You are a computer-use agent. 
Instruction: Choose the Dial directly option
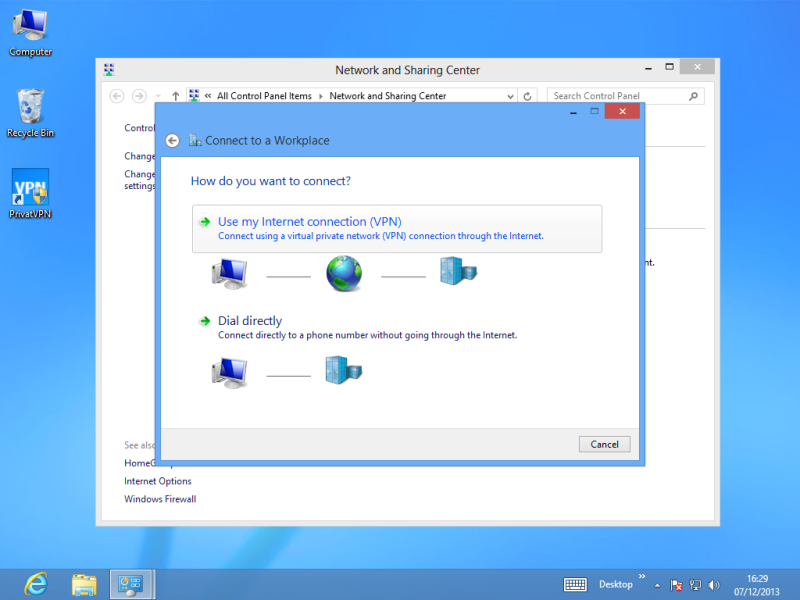coord(250,321)
